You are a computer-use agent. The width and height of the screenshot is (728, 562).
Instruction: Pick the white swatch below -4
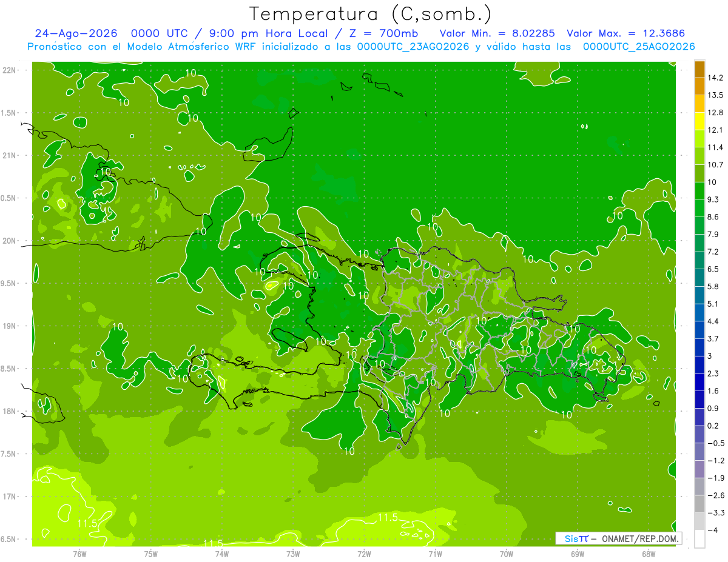699,539
